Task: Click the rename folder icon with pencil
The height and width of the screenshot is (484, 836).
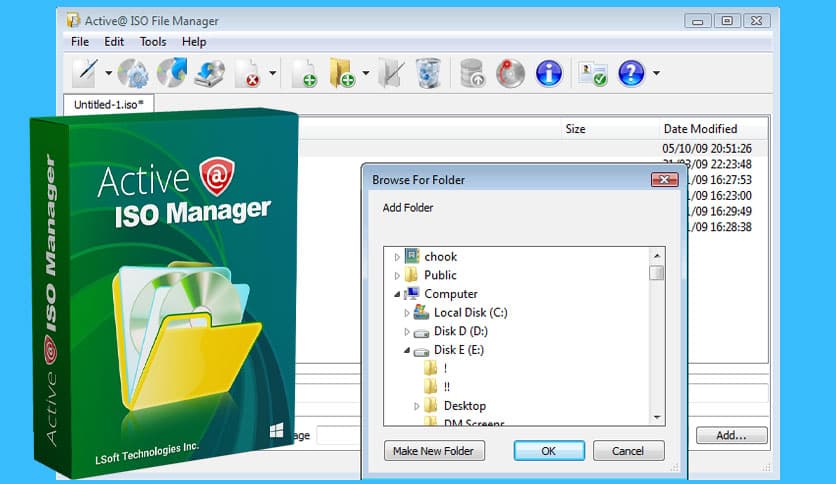Action: 391,73
